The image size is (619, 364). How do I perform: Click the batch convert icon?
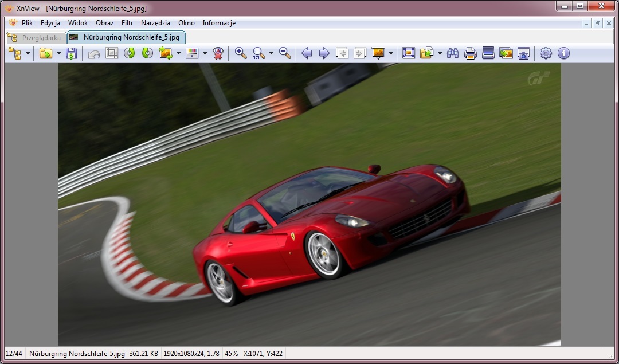point(506,53)
